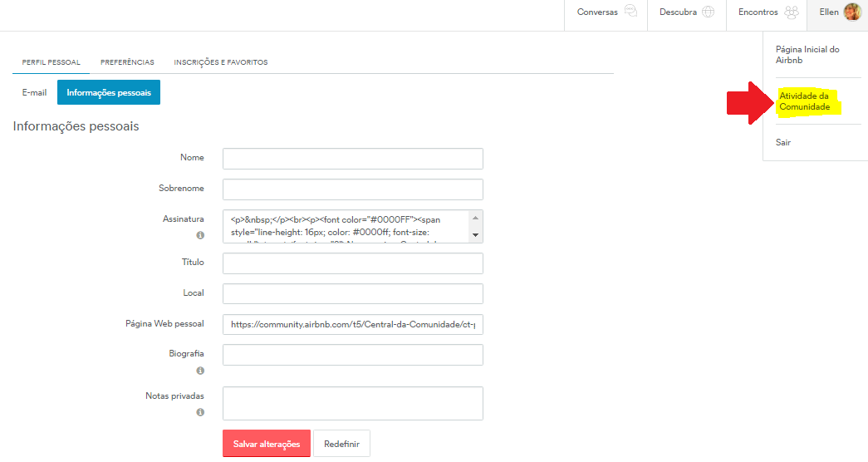Click info icon under Notas privadas label
The width and height of the screenshot is (868, 462).
coord(200,412)
